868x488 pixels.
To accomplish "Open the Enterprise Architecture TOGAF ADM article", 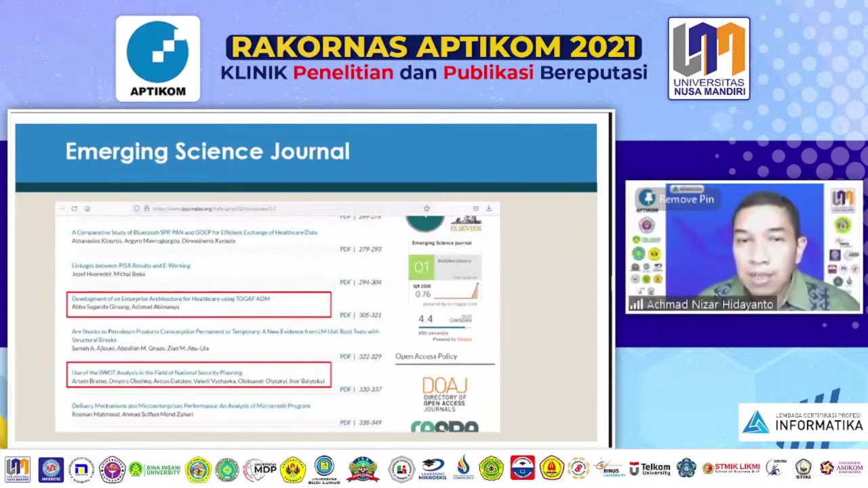I will 171,298.
